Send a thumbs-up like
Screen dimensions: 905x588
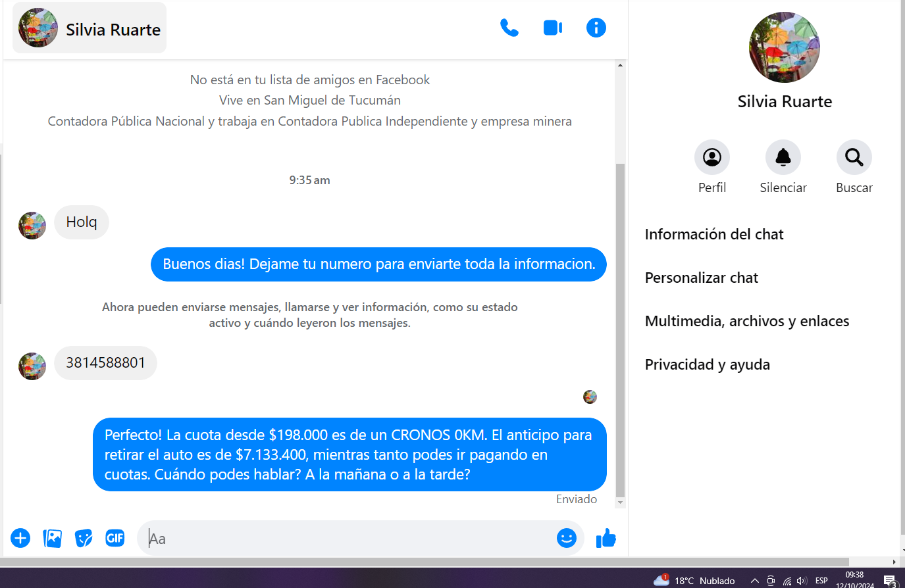(x=606, y=538)
